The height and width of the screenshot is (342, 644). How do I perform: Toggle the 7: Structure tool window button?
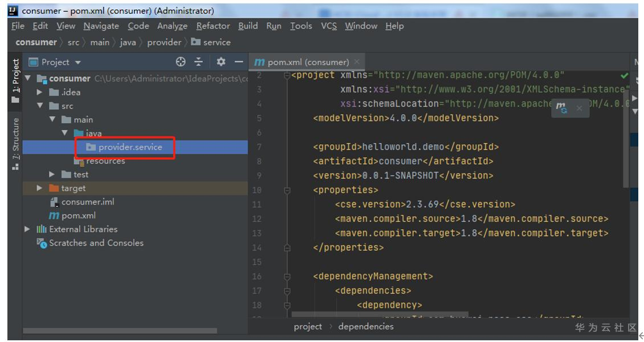15,144
